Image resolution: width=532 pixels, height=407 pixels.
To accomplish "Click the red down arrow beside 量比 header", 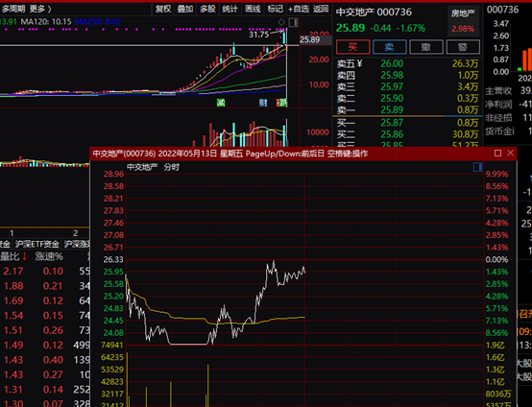I will [24, 256].
